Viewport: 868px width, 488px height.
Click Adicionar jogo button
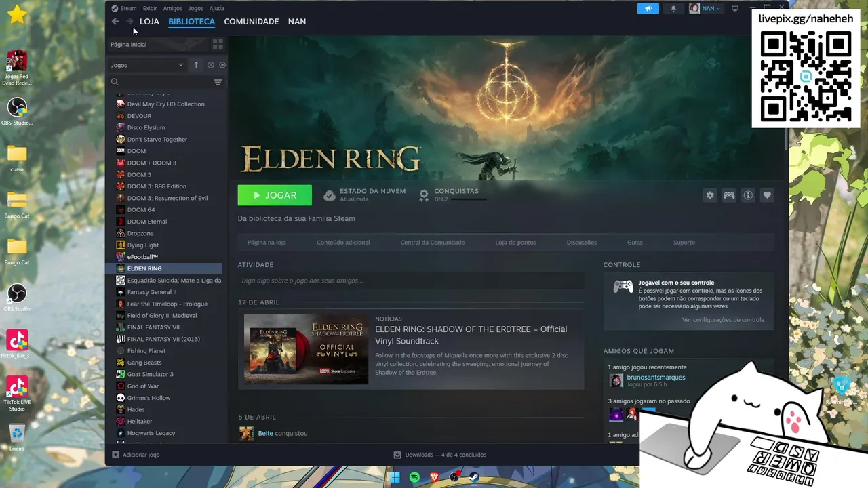(136, 455)
